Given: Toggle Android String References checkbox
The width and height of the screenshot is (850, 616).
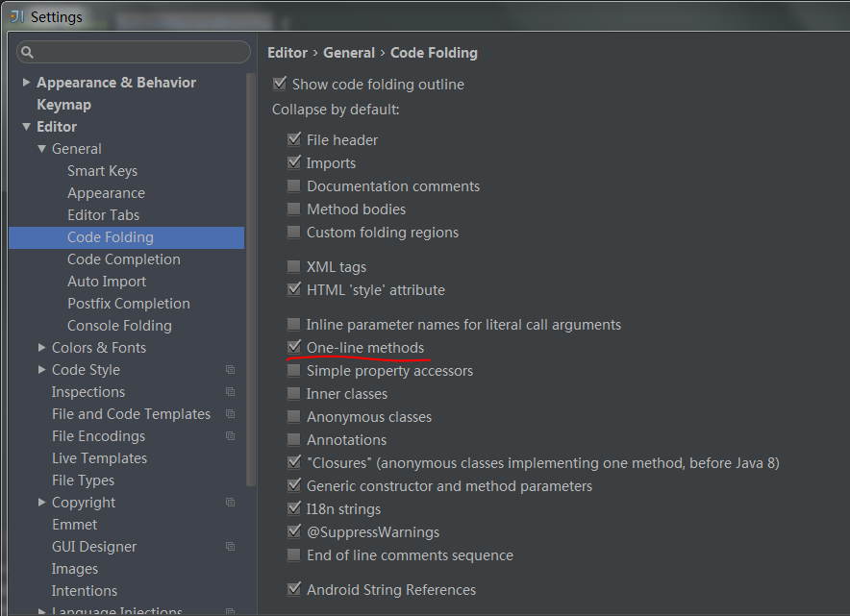Looking at the screenshot, I should 294,589.
